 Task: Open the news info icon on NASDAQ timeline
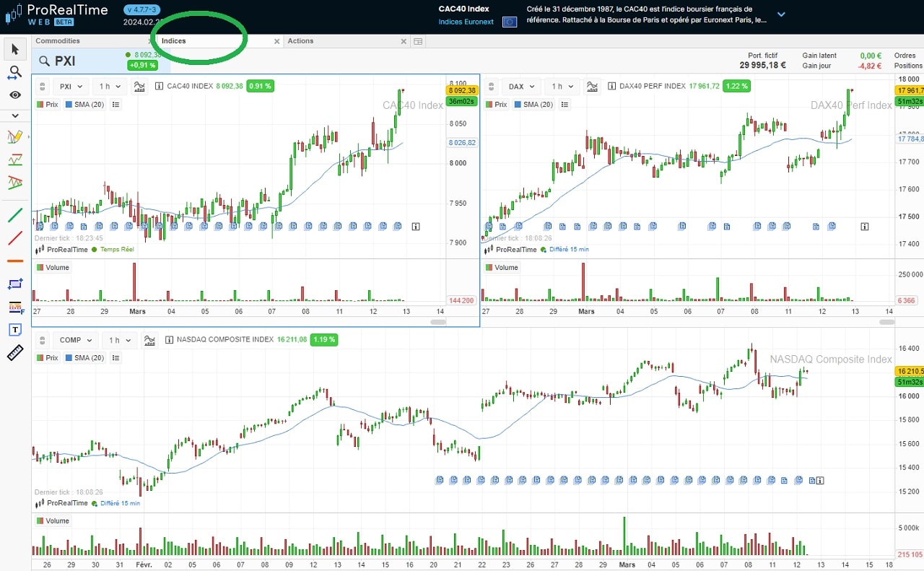tap(820, 480)
